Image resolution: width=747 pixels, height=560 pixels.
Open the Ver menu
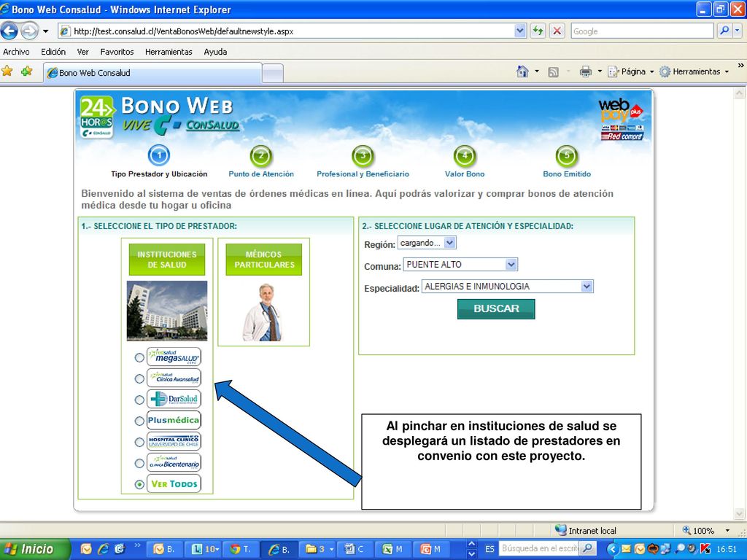[83, 52]
